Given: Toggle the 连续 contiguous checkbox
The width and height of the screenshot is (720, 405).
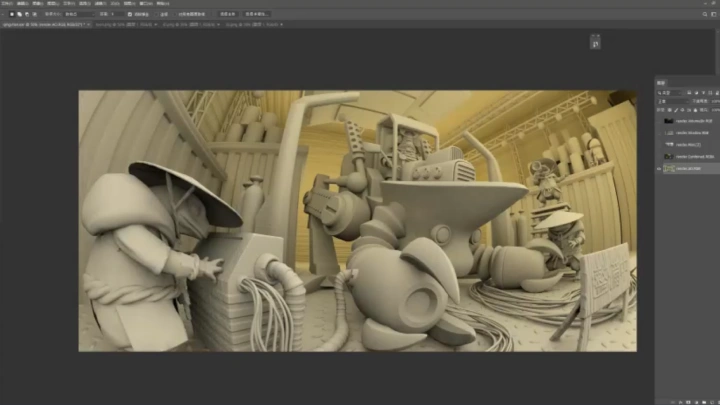Looking at the screenshot, I should click(x=157, y=14).
